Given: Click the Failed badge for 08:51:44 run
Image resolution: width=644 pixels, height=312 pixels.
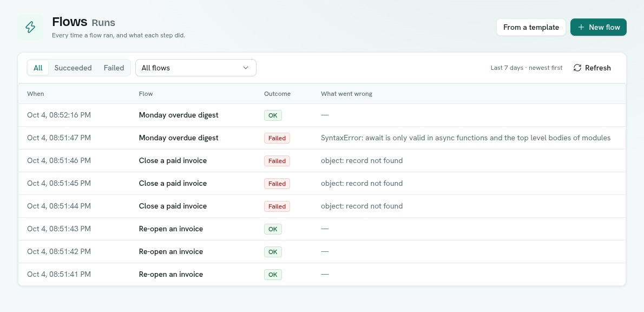Looking at the screenshot, I should pos(277,206).
